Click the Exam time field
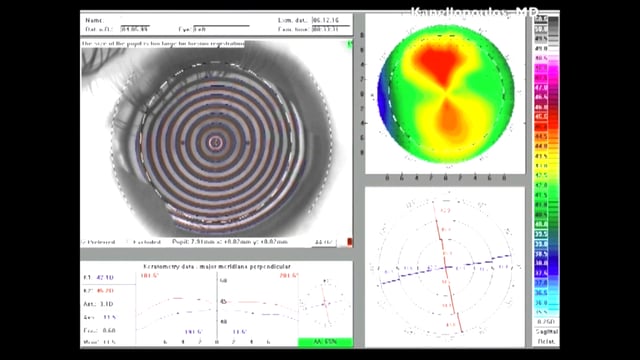Viewport: 640px width, 360px height. click(x=331, y=29)
